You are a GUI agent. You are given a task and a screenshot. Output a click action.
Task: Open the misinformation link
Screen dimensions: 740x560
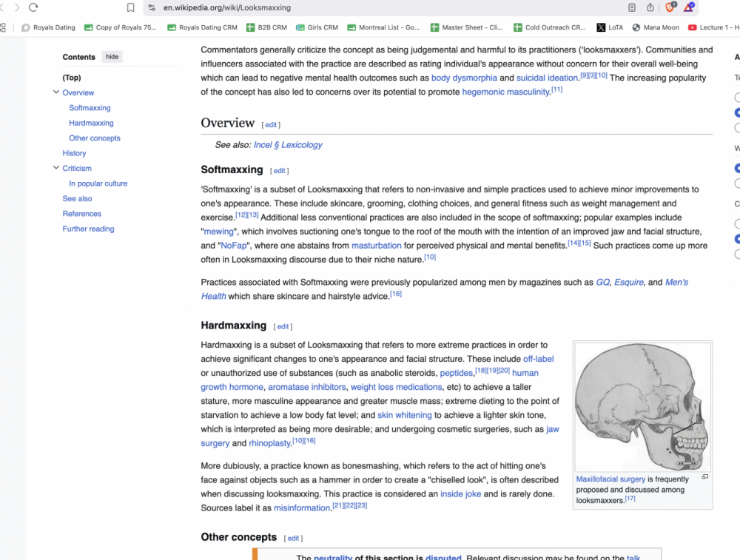coord(302,508)
